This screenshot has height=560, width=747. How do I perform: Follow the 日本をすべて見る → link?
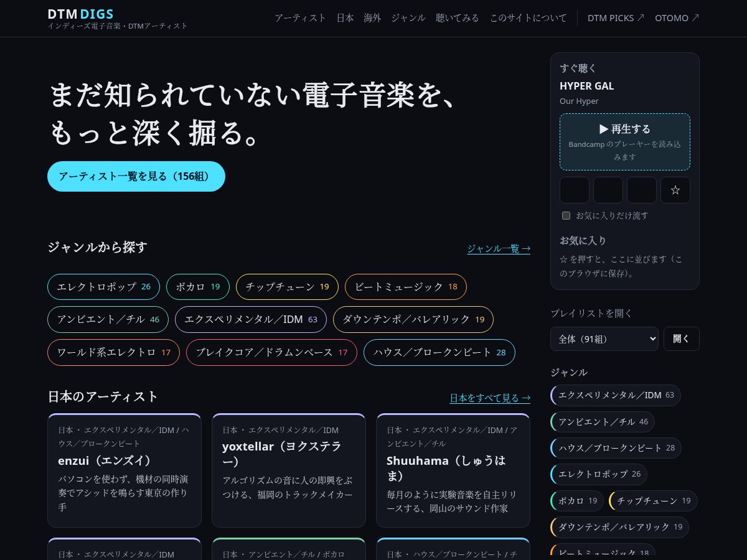(490, 398)
